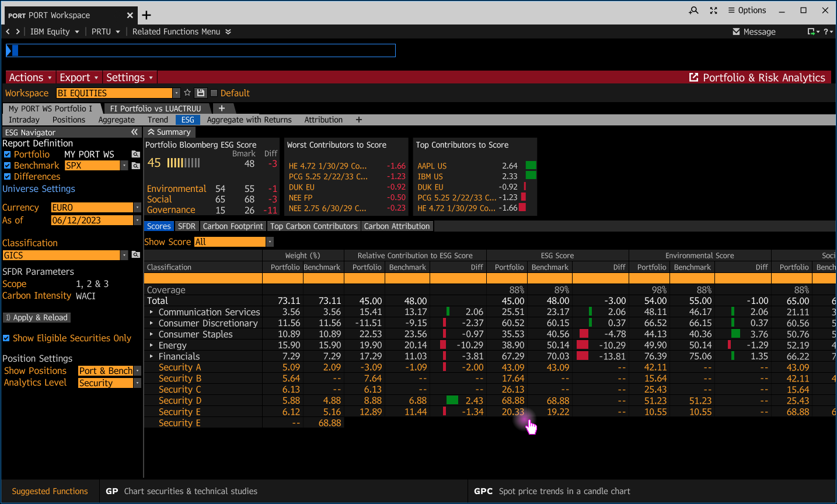Collapse the ESG Navigator panel
837x504 pixels.
click(135, 132)
